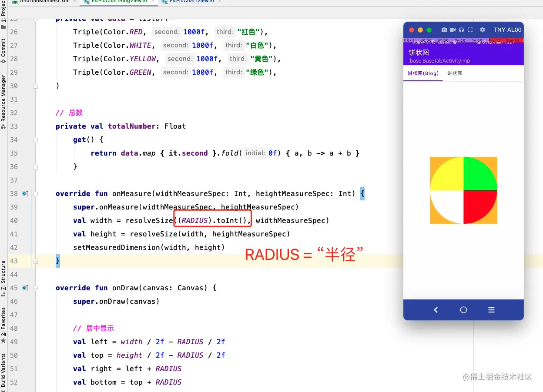Click onMeasure function name on line 38
Image resolution: width=543 pixels, height=392 pixels.
(x=132, y=194)
